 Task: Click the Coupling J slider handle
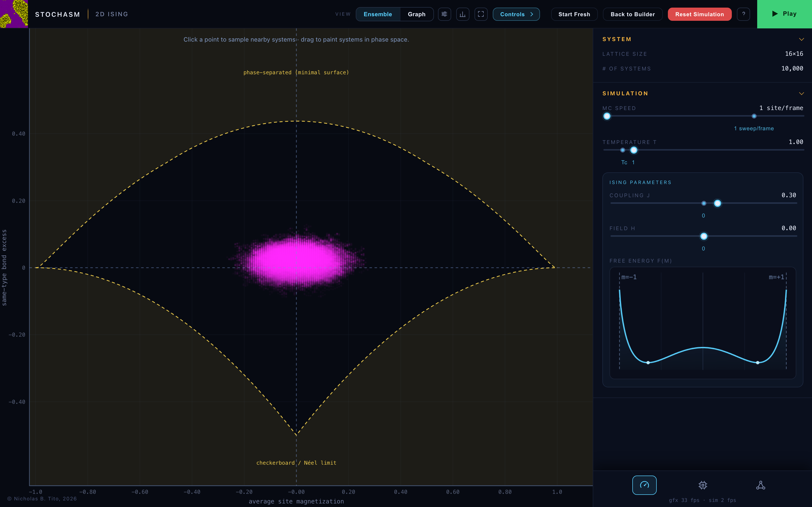click(717, 203)
